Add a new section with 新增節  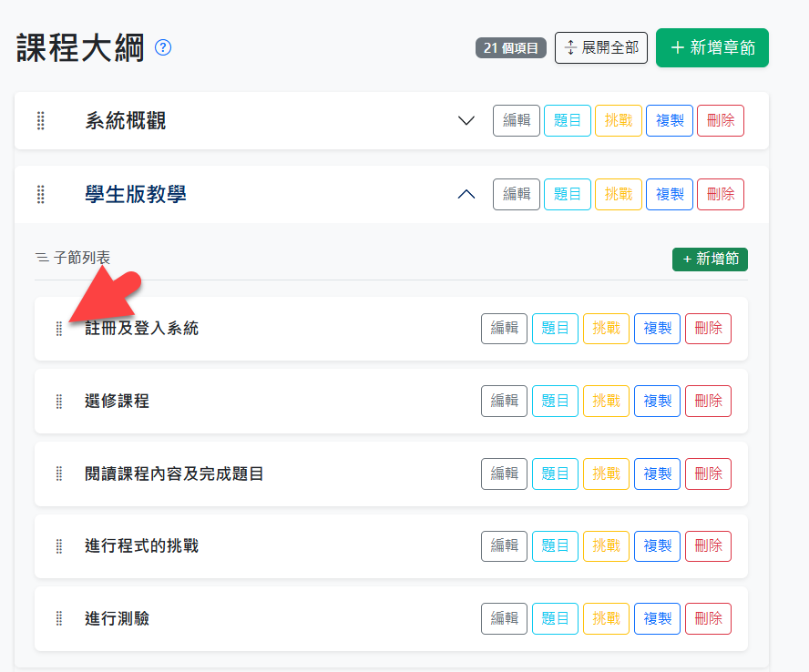click(x=710, y=260)
